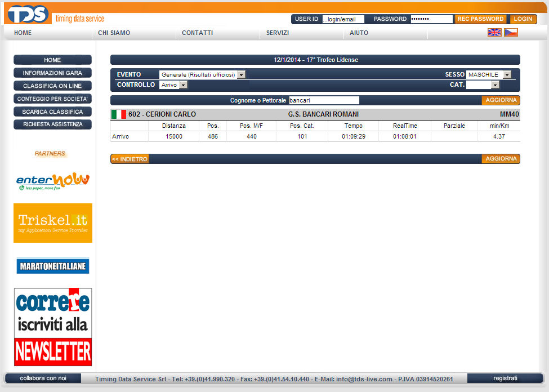Screen dimensions: 549x392
Task: Focus the User ID login field
Action: (x=343, y=19)
